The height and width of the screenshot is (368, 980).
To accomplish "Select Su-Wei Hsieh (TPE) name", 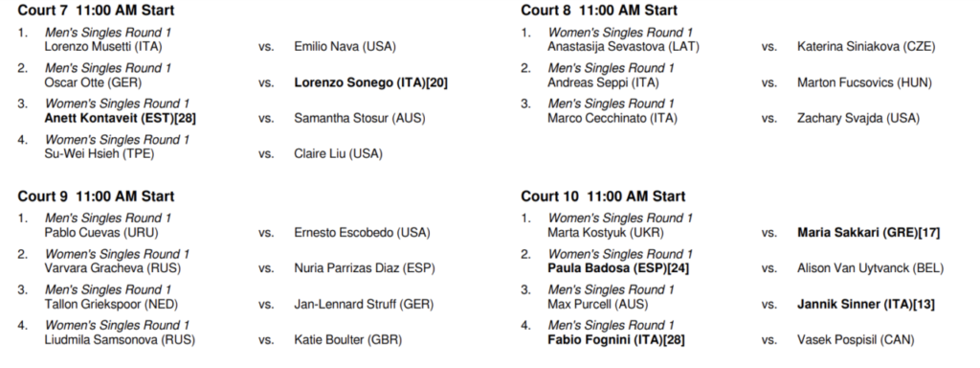I will click(x=100, y=153).
